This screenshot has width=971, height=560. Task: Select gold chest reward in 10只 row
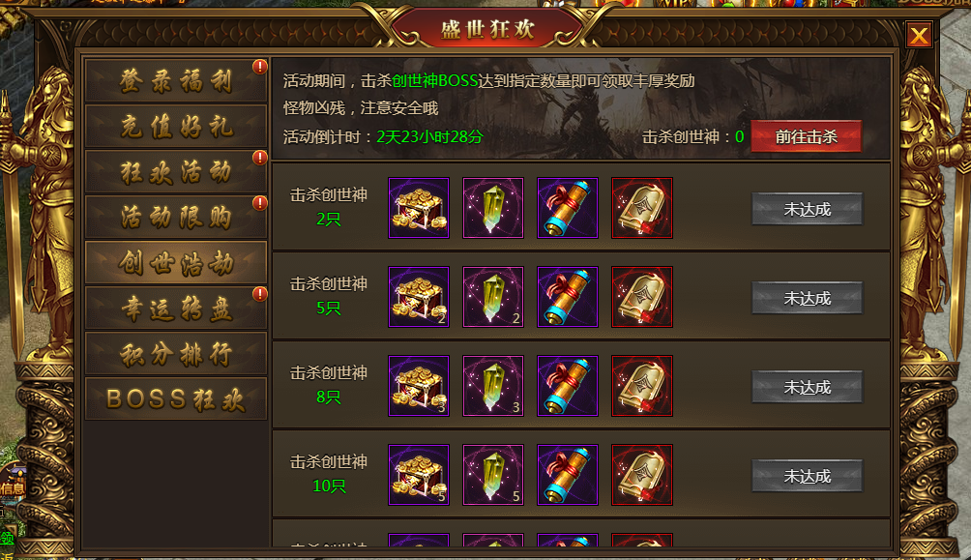pos(419,475)
